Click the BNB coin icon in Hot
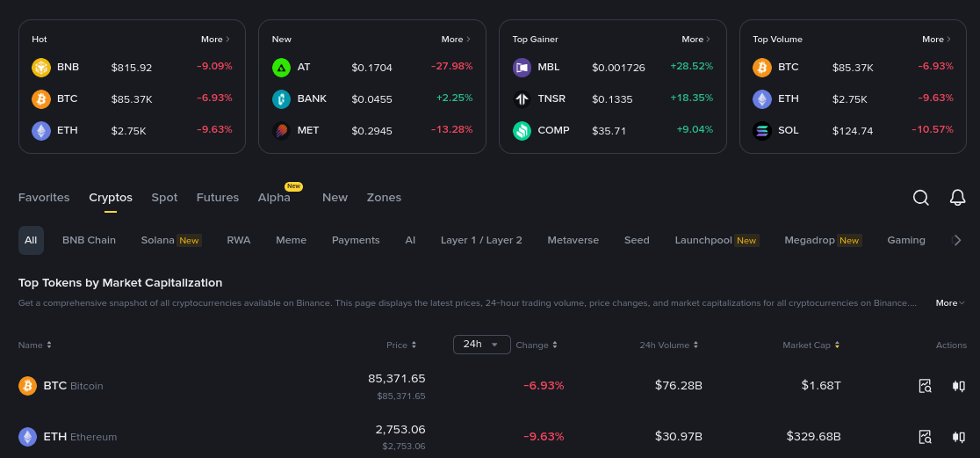 (x=41, y=68)
